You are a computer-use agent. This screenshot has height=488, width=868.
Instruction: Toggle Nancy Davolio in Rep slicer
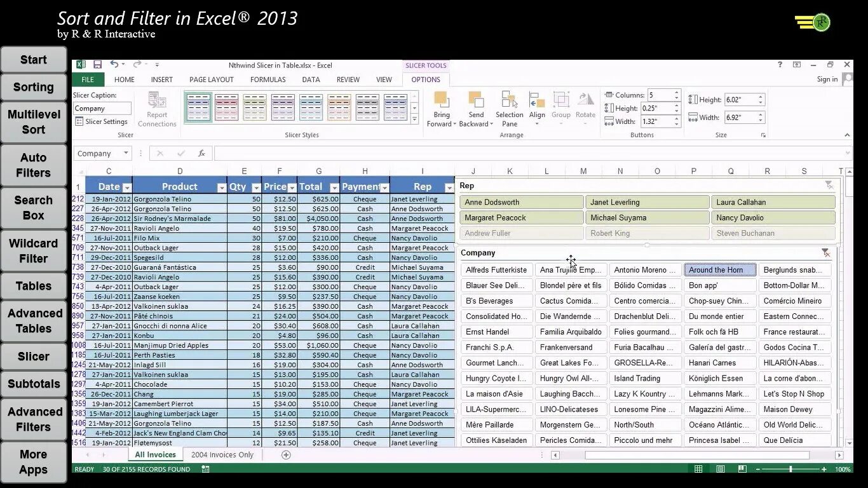[773, 217]
